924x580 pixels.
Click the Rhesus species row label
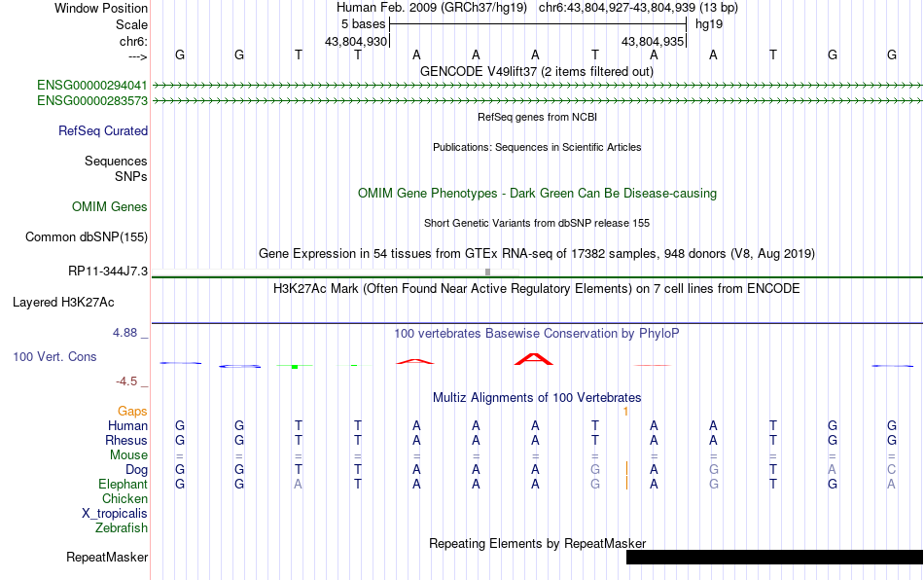point(126,440)
